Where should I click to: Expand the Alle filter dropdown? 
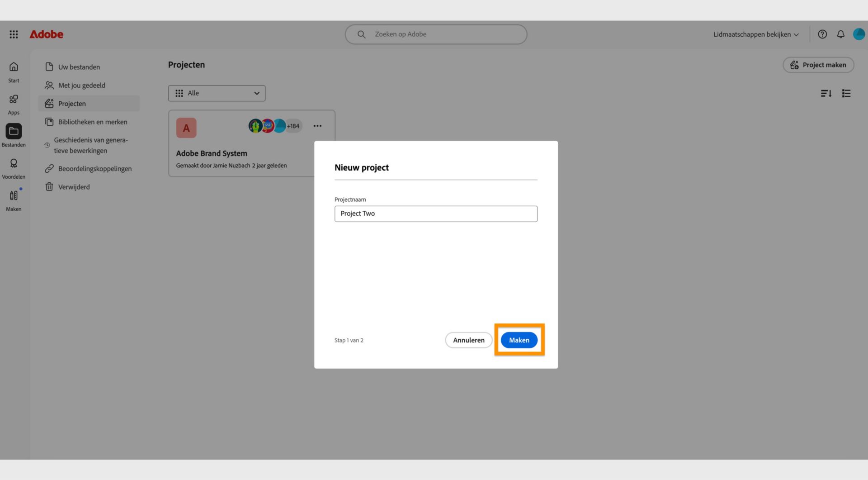(217, 93)
